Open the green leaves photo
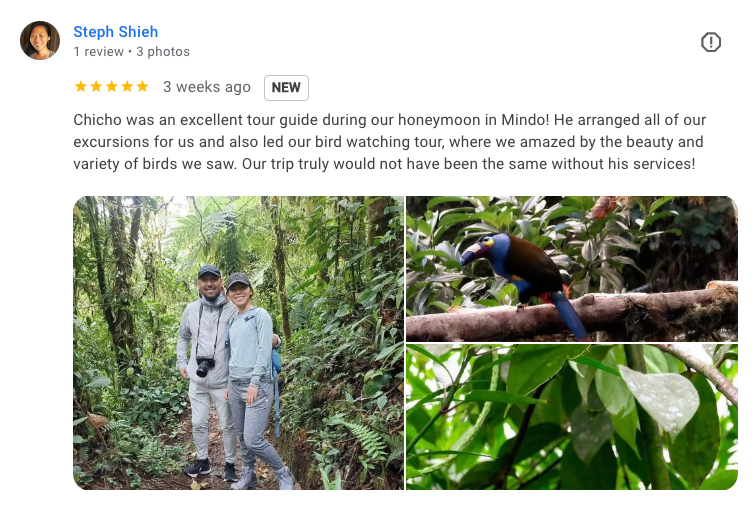This screenshot has width=756, height=508. (x=572, y=417)
